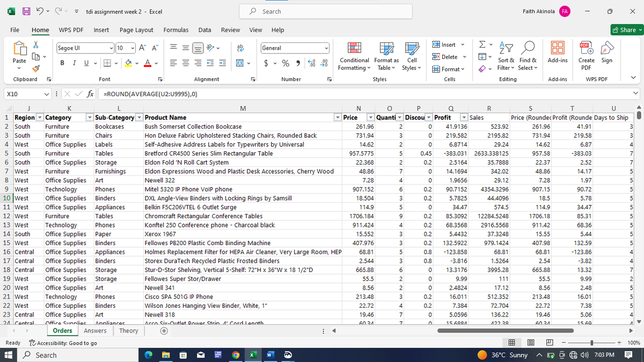The width and height of the screenshot is (644, 362).
Task: Click the Undo arrow icon
Action: point(40,11)
